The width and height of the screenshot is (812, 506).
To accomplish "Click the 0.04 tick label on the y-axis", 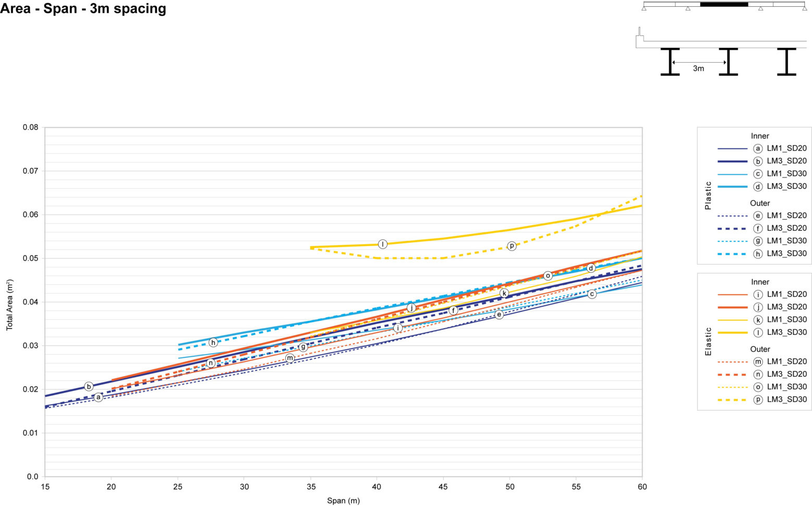I will [31, 302].
